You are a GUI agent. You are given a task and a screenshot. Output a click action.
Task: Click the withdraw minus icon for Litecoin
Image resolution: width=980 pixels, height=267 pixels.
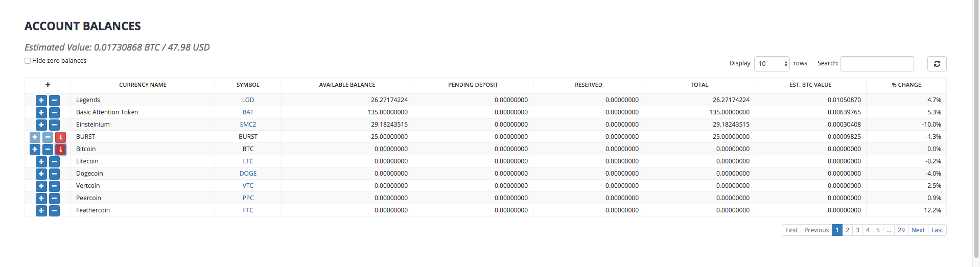[54, 162]
